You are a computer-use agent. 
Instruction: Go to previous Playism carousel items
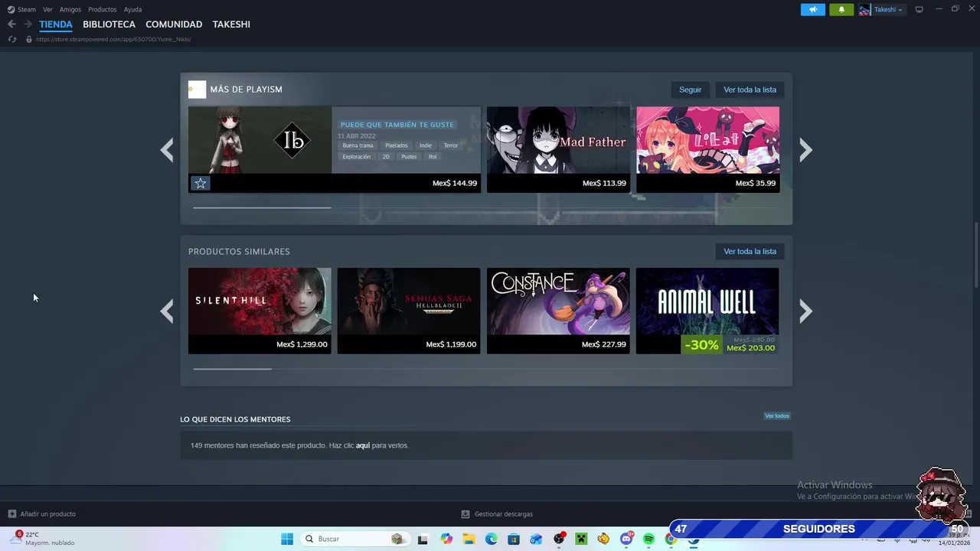coord(167,150)
